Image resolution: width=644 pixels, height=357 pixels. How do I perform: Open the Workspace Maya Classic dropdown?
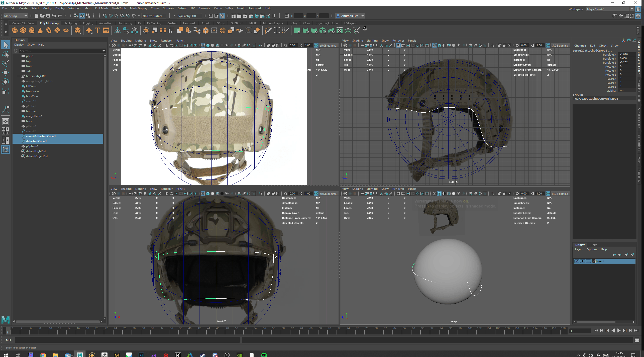(x=610, y=9)
